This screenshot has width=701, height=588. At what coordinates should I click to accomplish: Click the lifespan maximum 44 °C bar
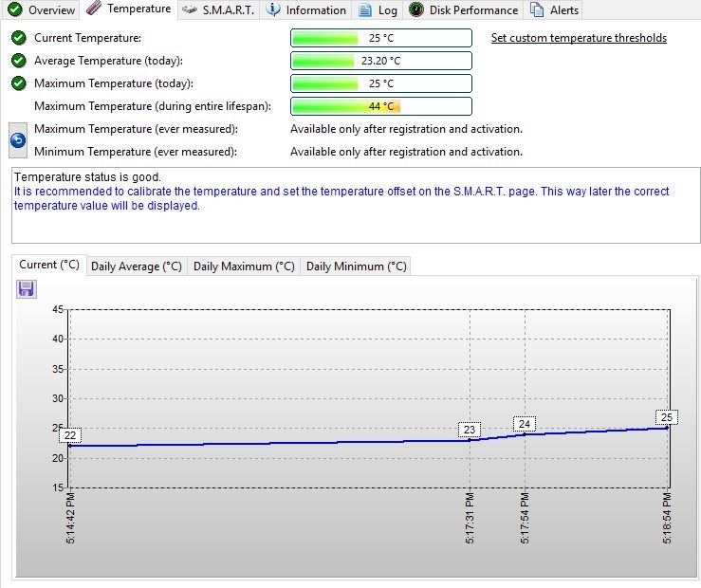[380, 106]
